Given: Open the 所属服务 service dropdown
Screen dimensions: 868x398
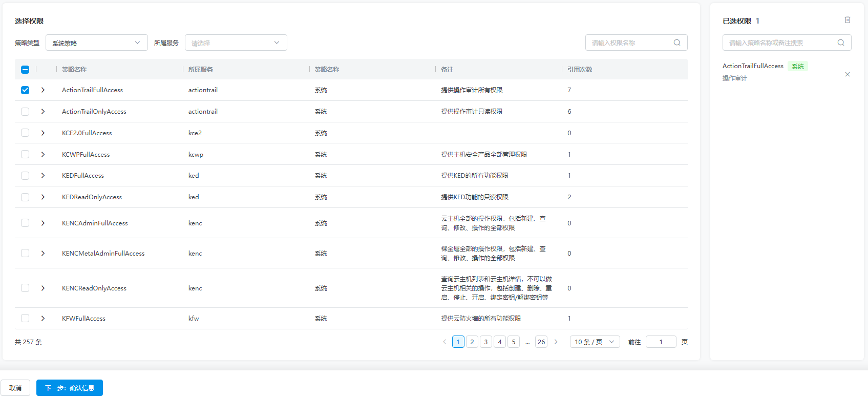Looking at the screenshot, I should tap(236, 43).
